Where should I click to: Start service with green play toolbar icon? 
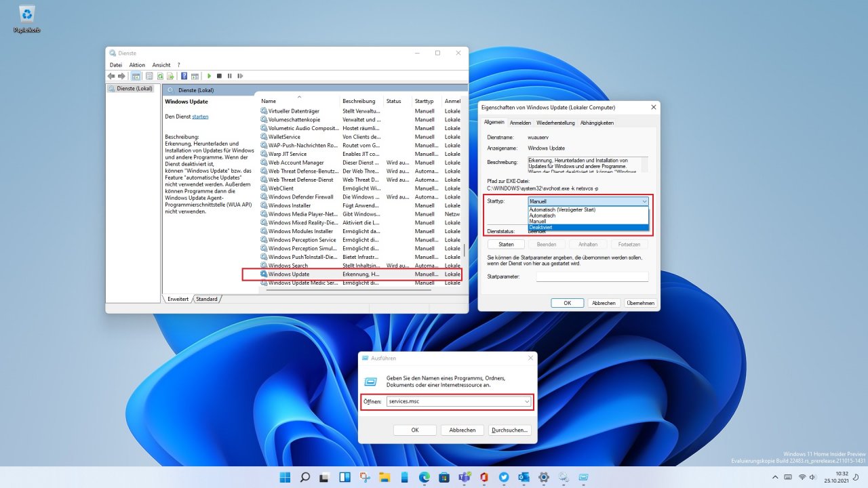click(x=209, y=76)
